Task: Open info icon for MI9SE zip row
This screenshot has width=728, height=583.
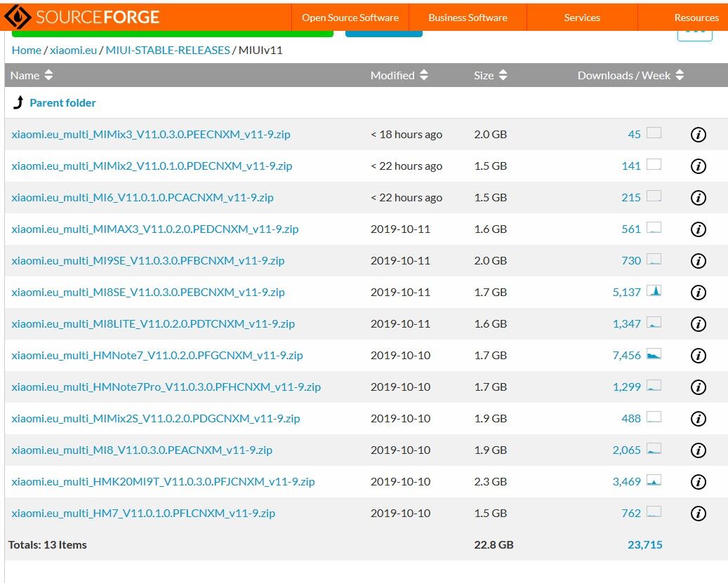Action: click(x=699, y=261)
